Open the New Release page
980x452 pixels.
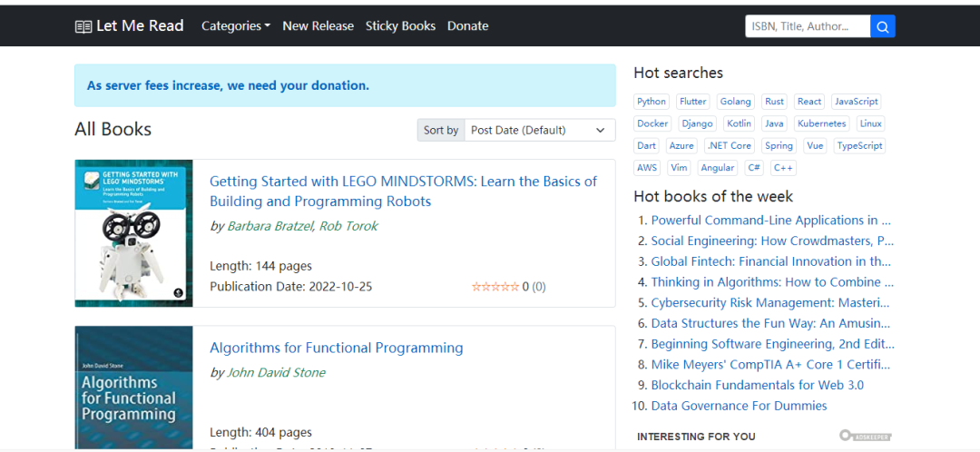tap(318, 26)
